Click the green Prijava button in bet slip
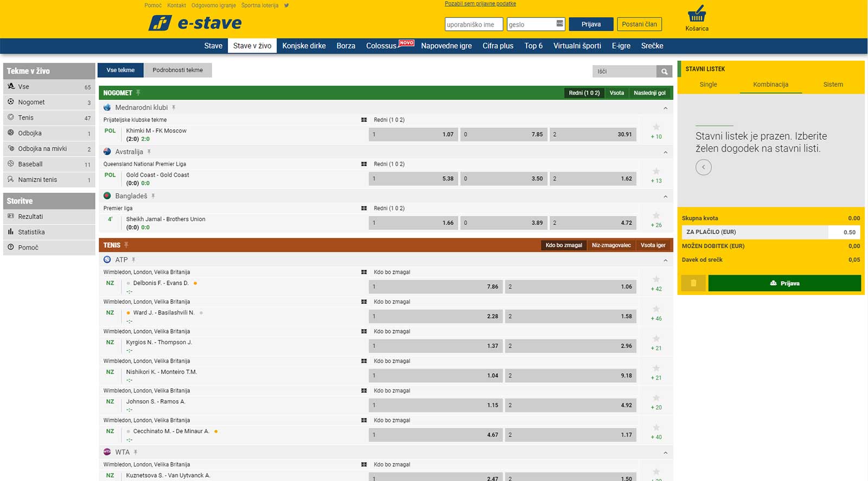The height and width of the screenshot is (481, 868). [784, 283]
